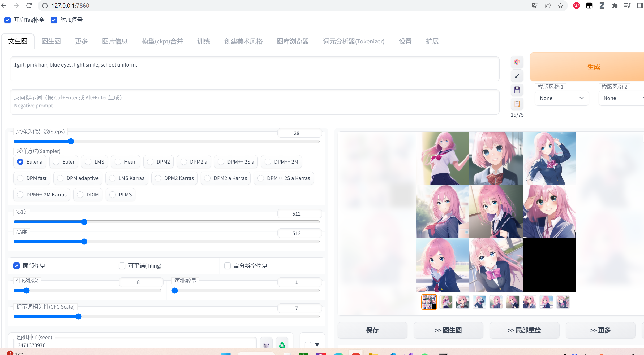
Task: Click the 保存 button
Action: click(x=372, y=330)
